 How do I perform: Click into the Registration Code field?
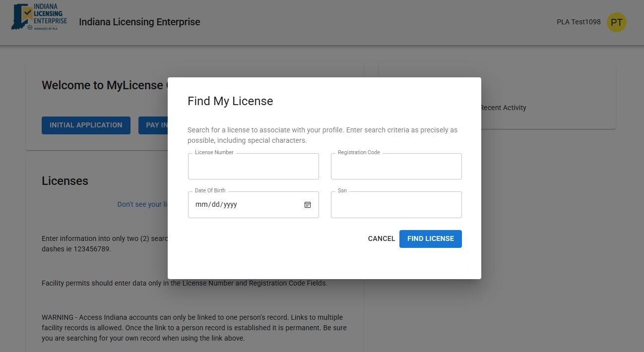coord(396,167)
